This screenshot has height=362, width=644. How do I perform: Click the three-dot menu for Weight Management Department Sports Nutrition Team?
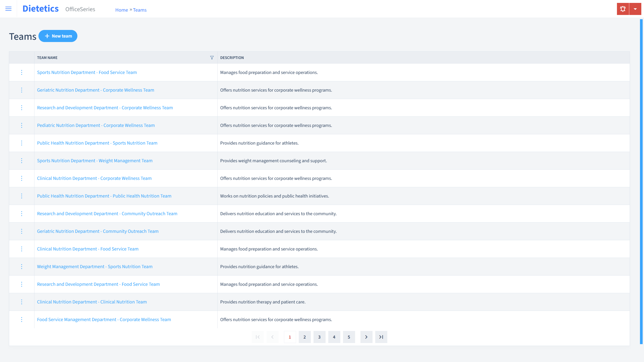21,267
